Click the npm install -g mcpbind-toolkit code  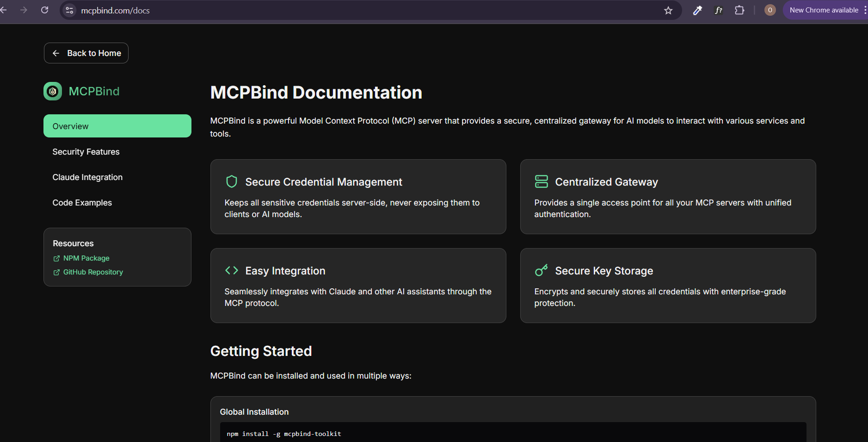pos(284,434)
